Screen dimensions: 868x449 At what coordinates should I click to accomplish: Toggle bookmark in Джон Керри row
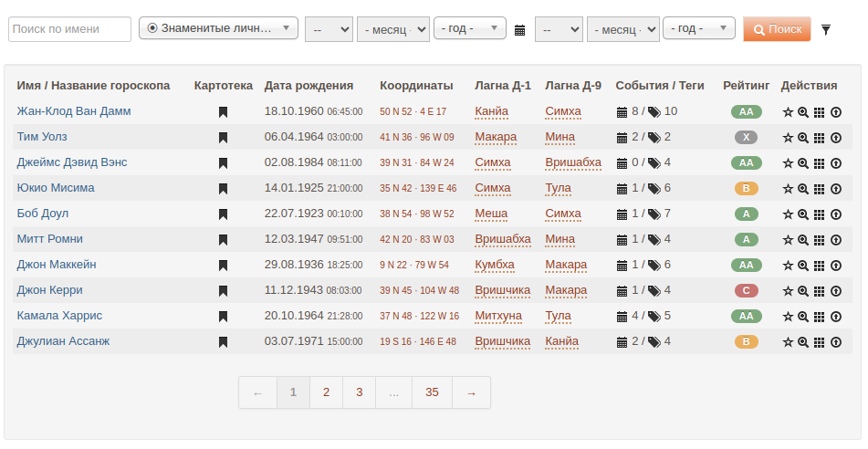point(223,290)
